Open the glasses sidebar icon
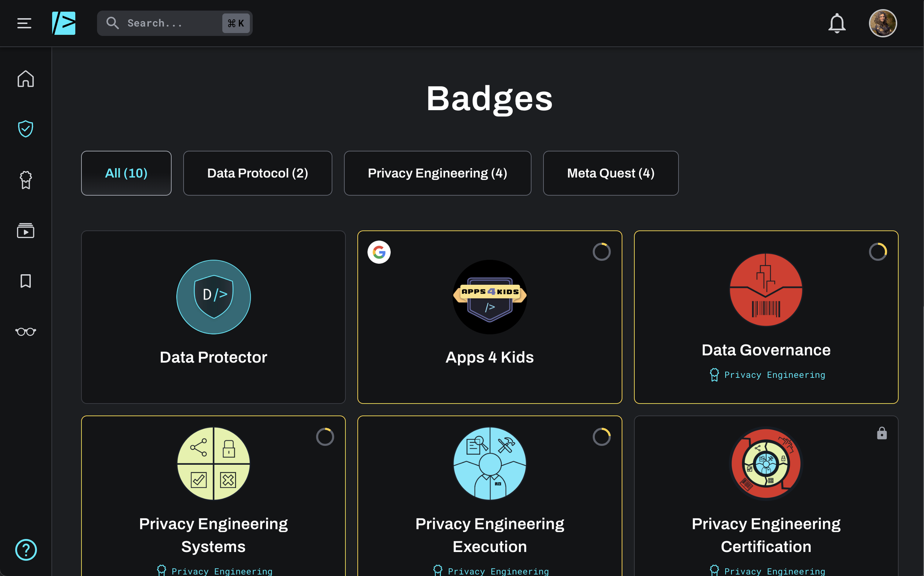This screenshot has width=924, height=576. point(26,331)
